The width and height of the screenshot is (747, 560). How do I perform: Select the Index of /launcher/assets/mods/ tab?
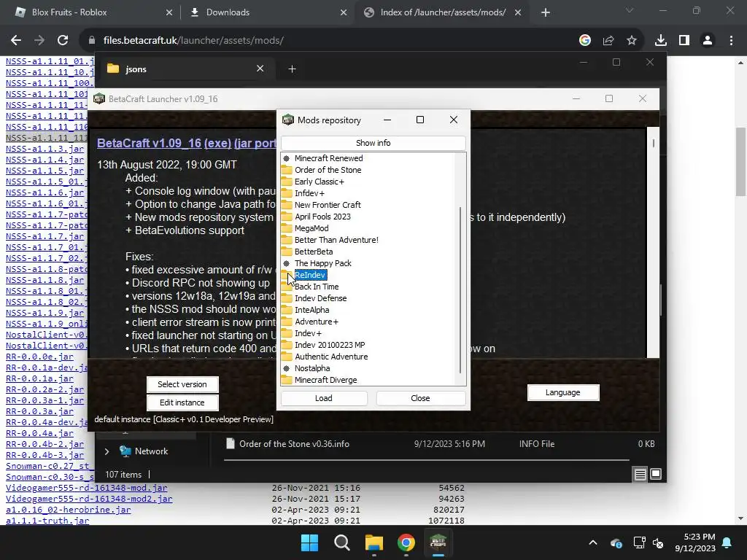(x=443, y=12)
